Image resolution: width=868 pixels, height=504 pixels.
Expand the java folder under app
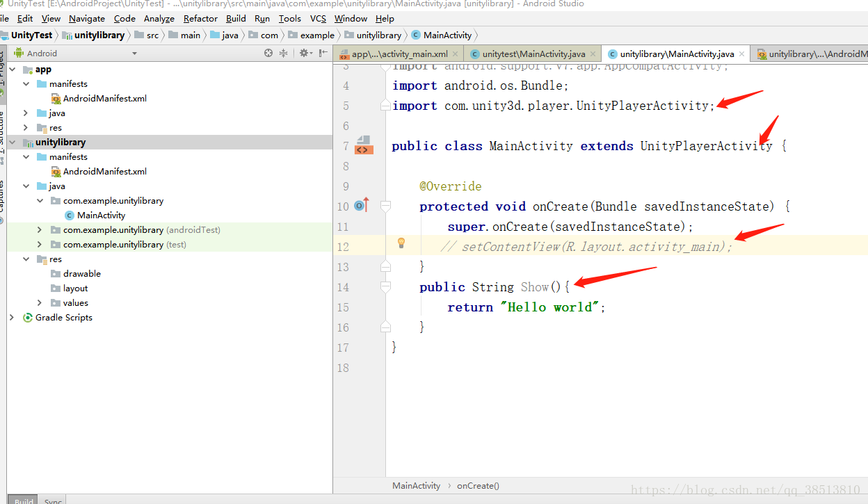click(26, 113)
